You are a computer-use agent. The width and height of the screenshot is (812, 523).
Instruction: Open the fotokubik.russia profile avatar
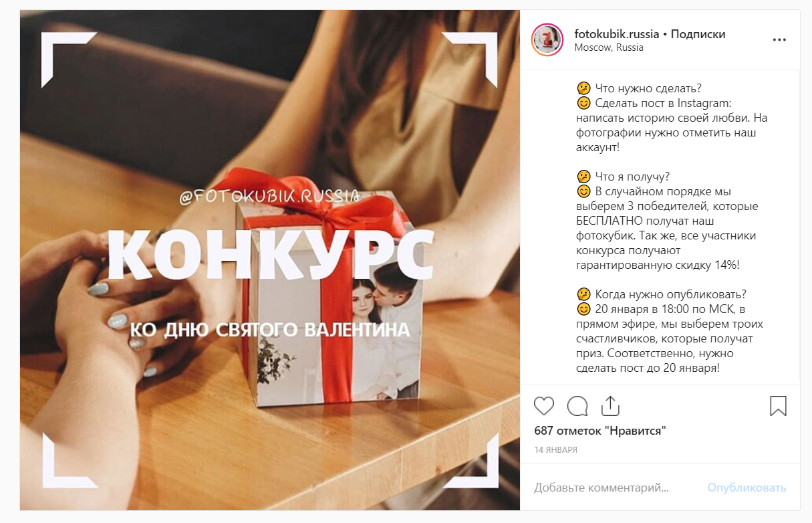[547, 40]
